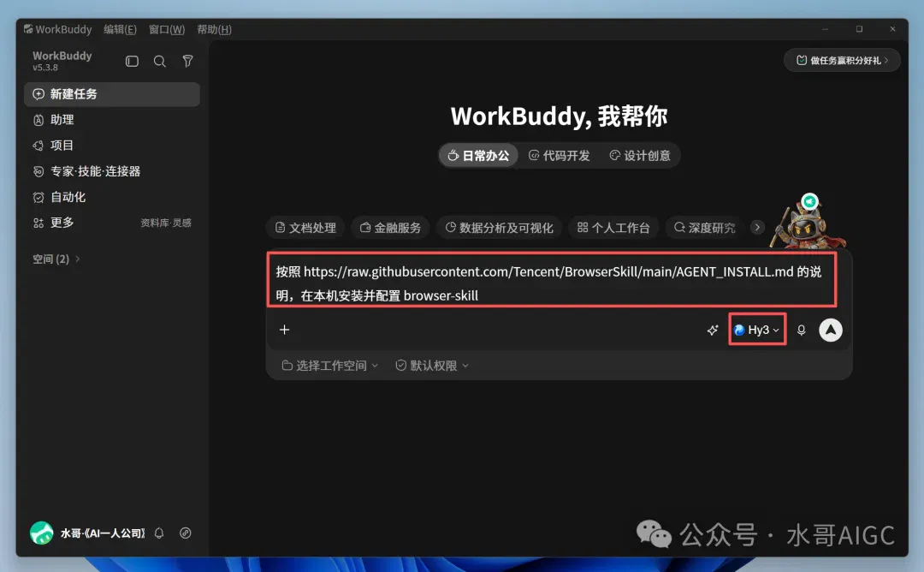This screenshot has width=924, height=572.
Task: Click the green speaker badge above the mascot
Action: (x=809, y=202)
